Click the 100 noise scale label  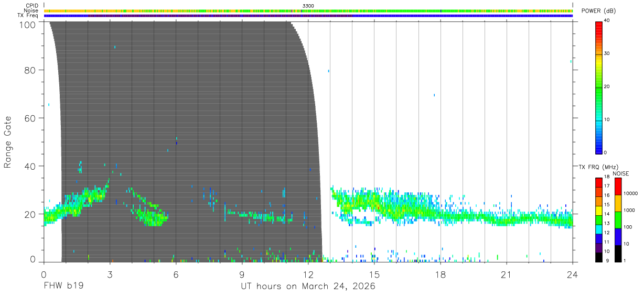(628, 227)
